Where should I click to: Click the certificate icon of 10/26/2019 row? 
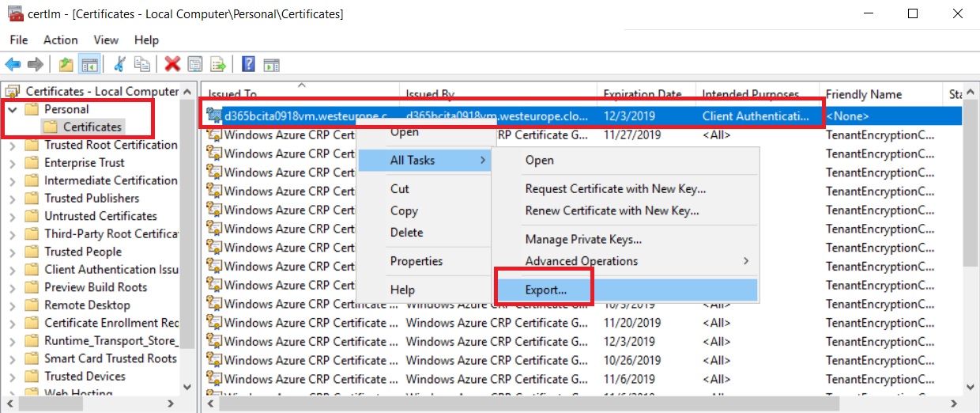[x=214, y=360]
